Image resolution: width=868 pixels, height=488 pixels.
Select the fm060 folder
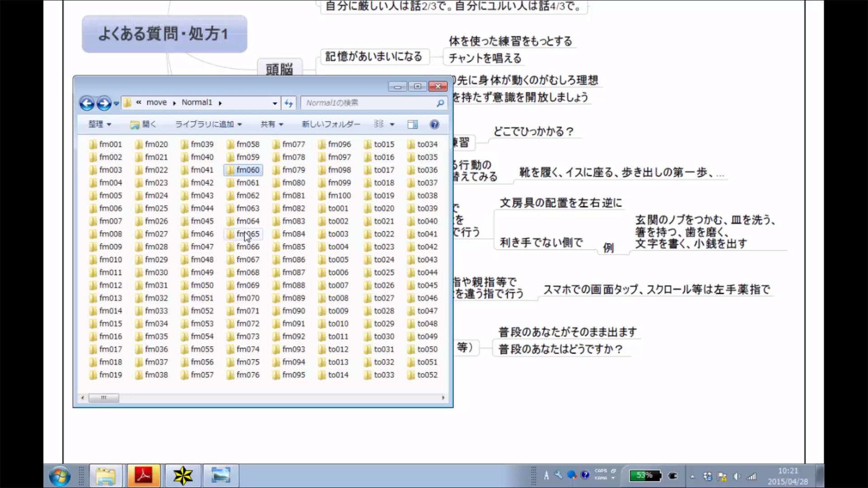tap(247, 170)
